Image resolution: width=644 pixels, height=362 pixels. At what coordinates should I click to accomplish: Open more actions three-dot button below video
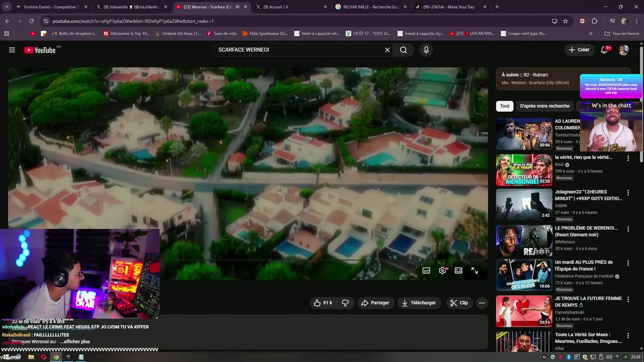click(482, 303)
